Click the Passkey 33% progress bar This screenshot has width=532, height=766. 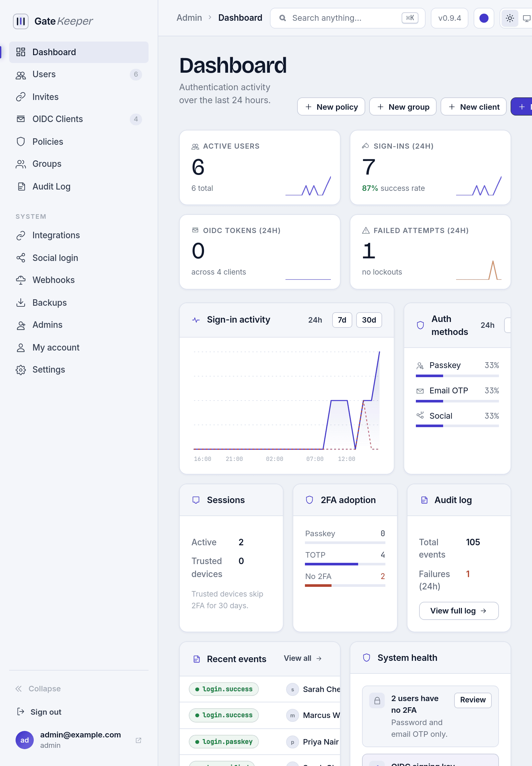point(457,376)
